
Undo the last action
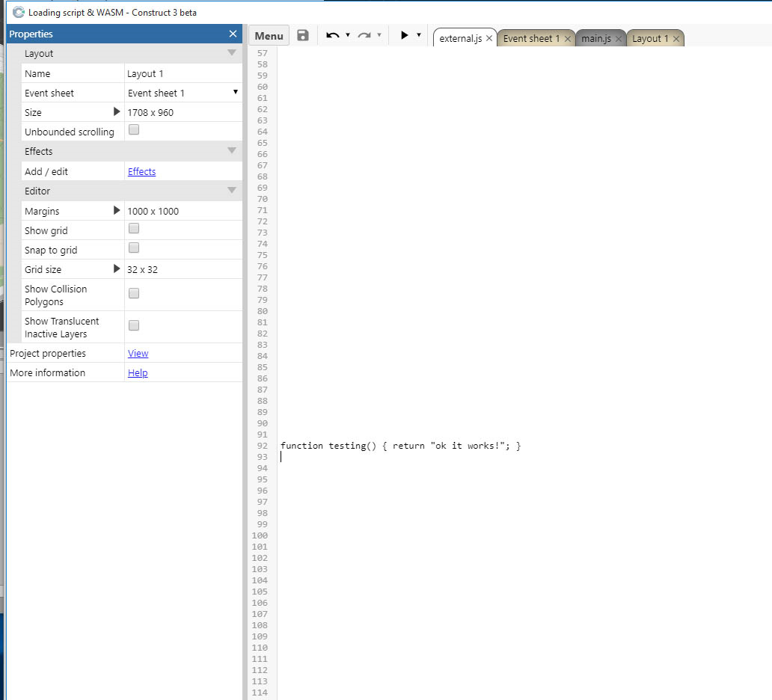click(332, 35)
